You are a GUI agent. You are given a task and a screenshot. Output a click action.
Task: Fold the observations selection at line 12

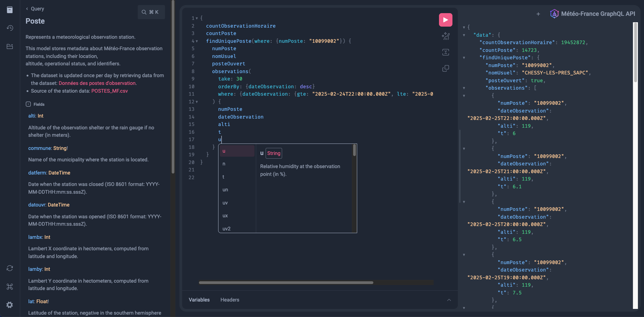pos(197,102)
